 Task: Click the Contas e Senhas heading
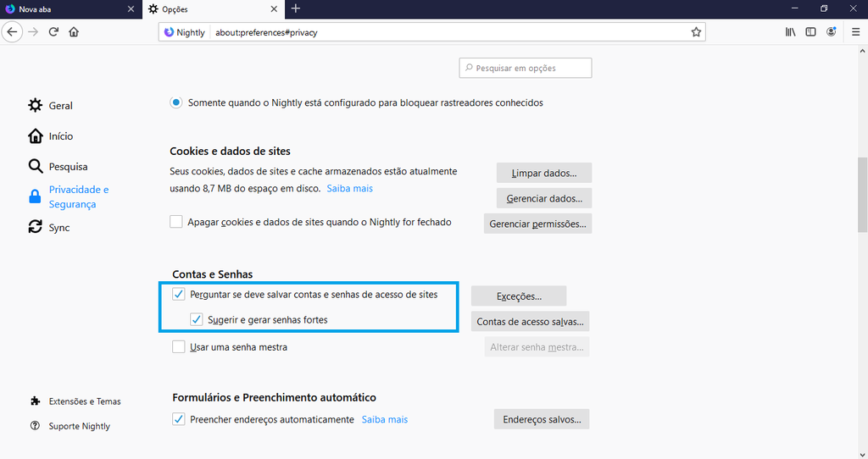tap(213, 274)
